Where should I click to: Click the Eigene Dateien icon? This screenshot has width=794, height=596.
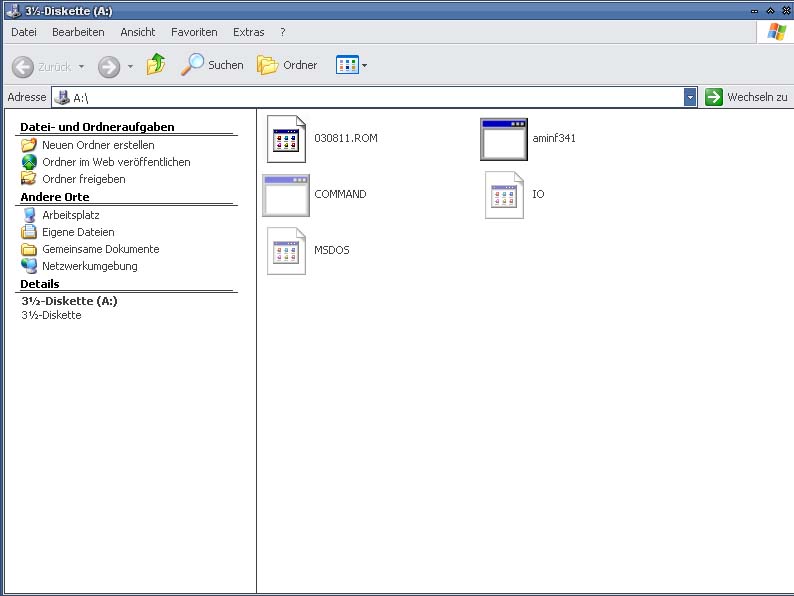[x=29, y=232]
